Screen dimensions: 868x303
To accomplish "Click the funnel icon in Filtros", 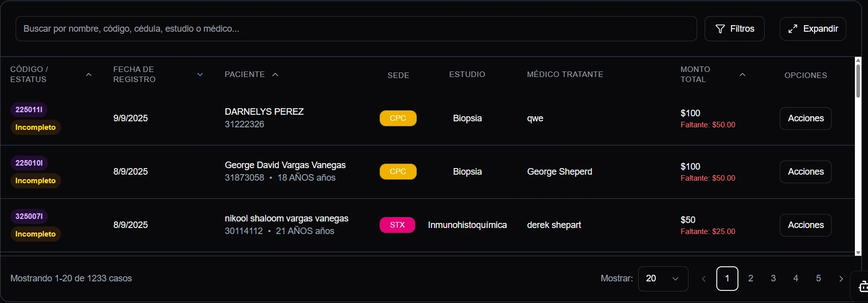I will tap(720, 29).
